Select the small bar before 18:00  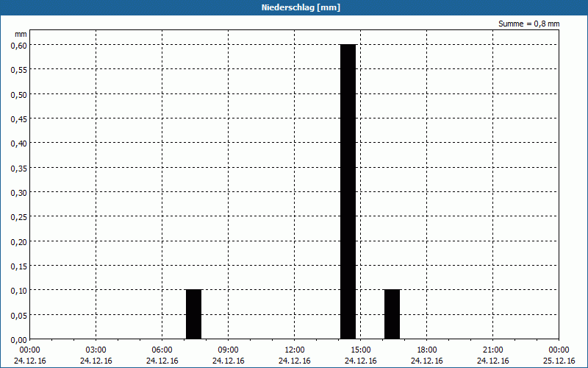(x=392, y=314)
